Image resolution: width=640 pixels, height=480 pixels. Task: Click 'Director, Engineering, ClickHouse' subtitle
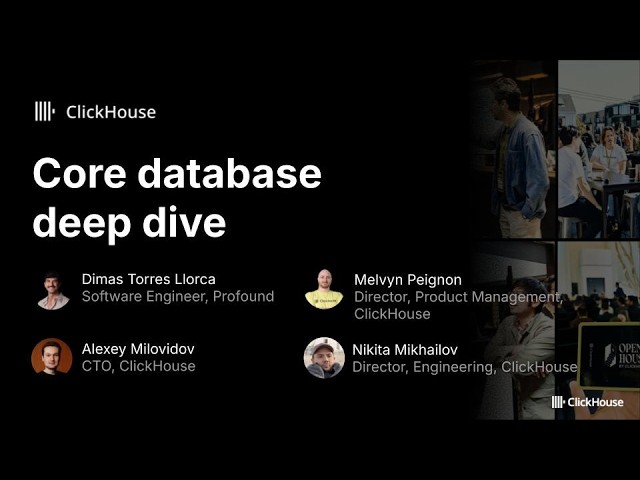(464, 367)
